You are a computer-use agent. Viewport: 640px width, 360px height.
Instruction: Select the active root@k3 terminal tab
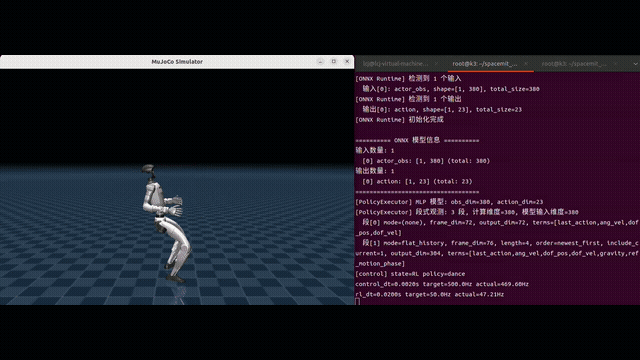point(484,64)
